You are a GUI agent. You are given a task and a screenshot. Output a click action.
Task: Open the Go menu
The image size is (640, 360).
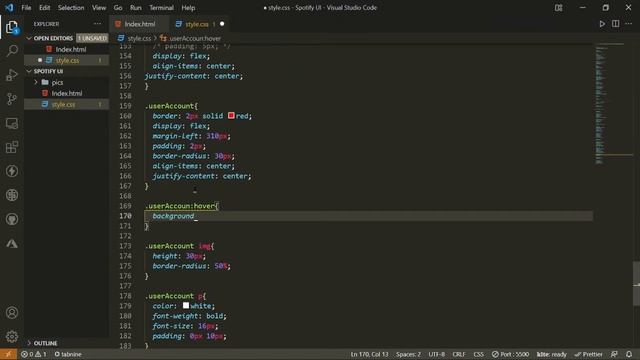pos(118,8)
